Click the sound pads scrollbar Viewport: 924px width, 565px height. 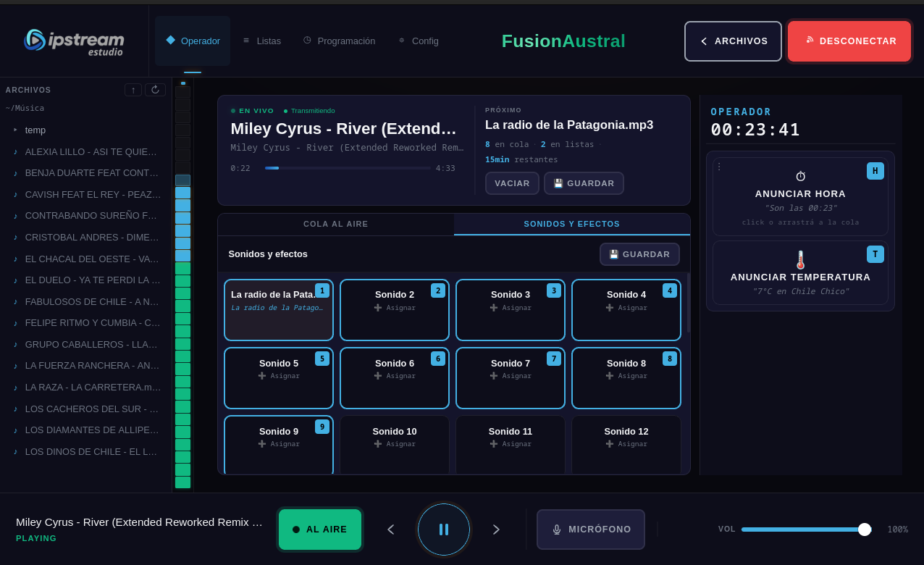pos(689,303)
